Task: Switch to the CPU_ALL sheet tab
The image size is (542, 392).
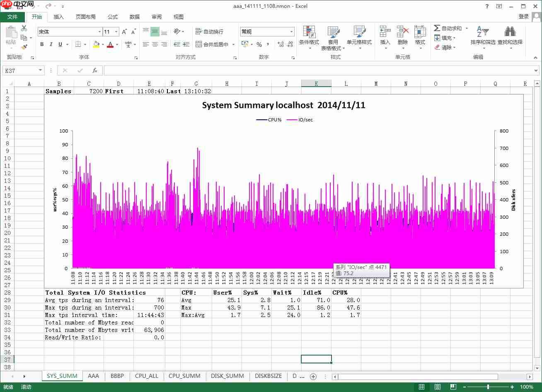Action: [x=147, y=376]
